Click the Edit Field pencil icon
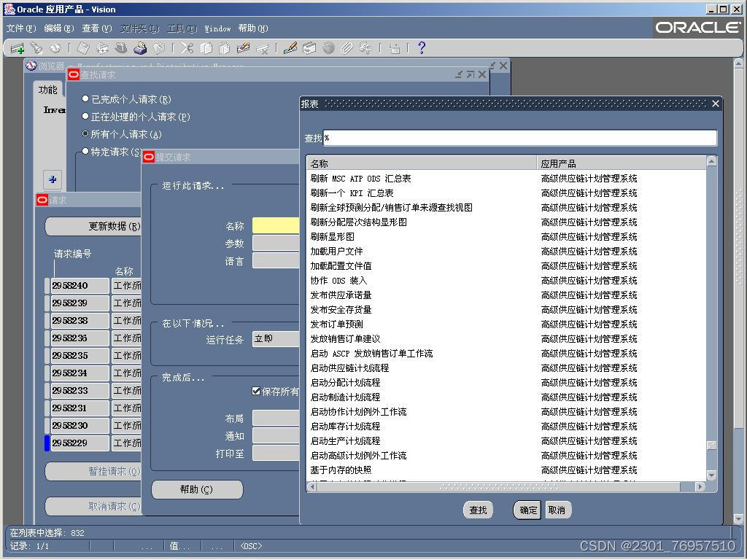Screen dimensions: 747x560 (290, 48)
